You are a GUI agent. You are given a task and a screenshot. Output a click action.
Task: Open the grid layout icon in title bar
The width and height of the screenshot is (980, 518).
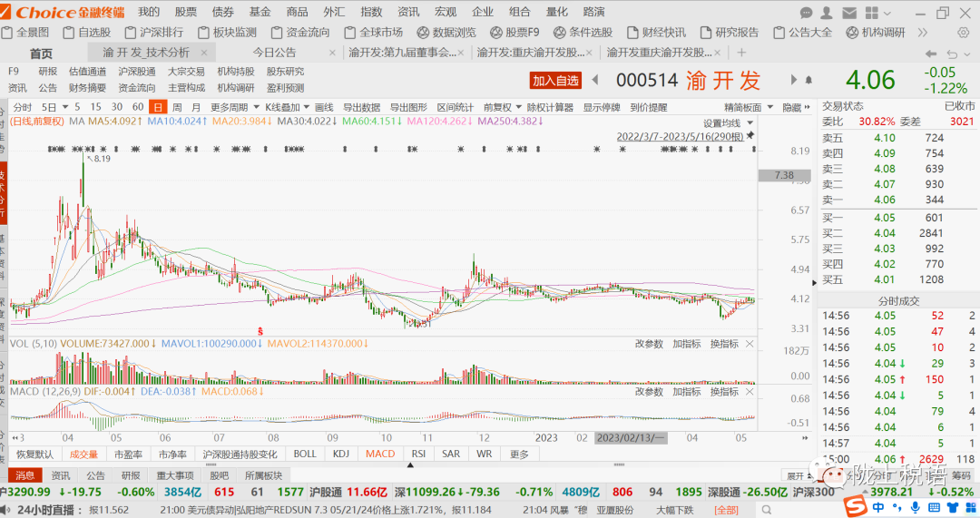point(872,13)
